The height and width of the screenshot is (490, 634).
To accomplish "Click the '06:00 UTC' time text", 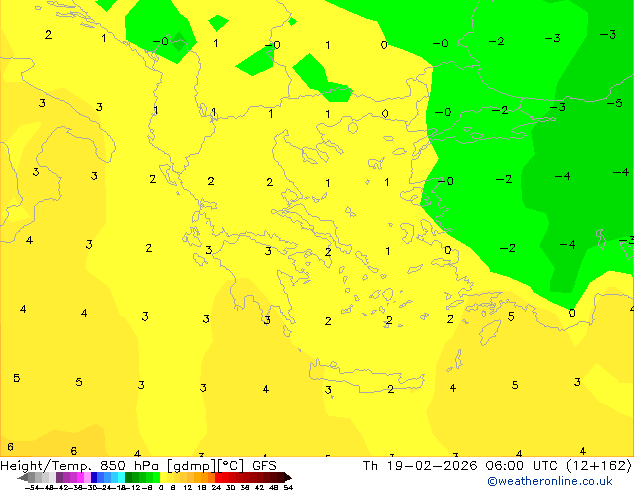I will pyautogui.click(x=523, y=466).
